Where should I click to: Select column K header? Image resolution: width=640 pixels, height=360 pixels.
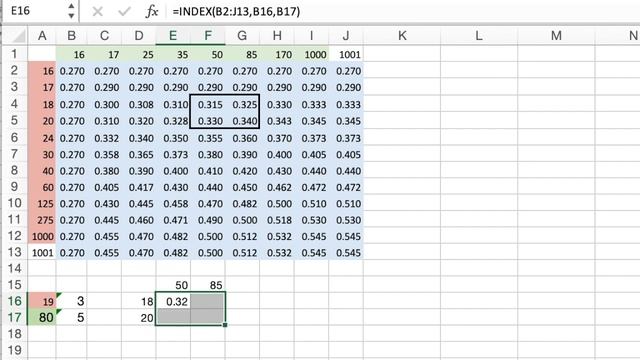coord(402,36)
